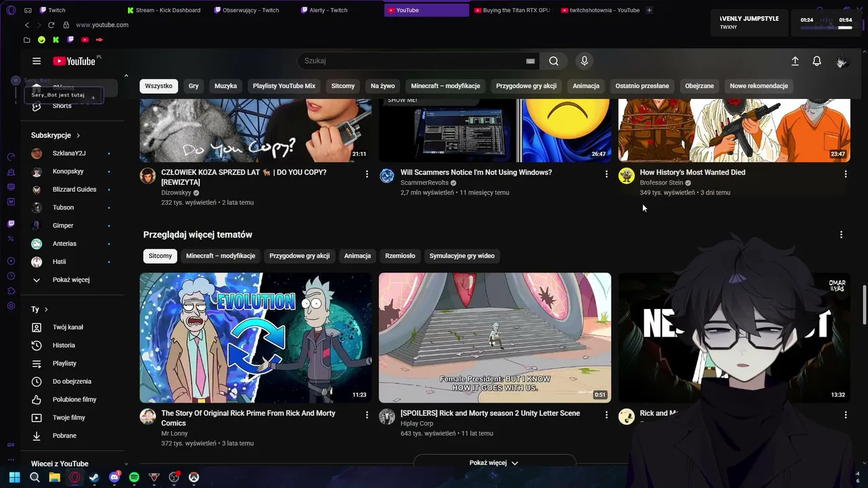Open File Explorer from the taskbar

click(54, 477)
